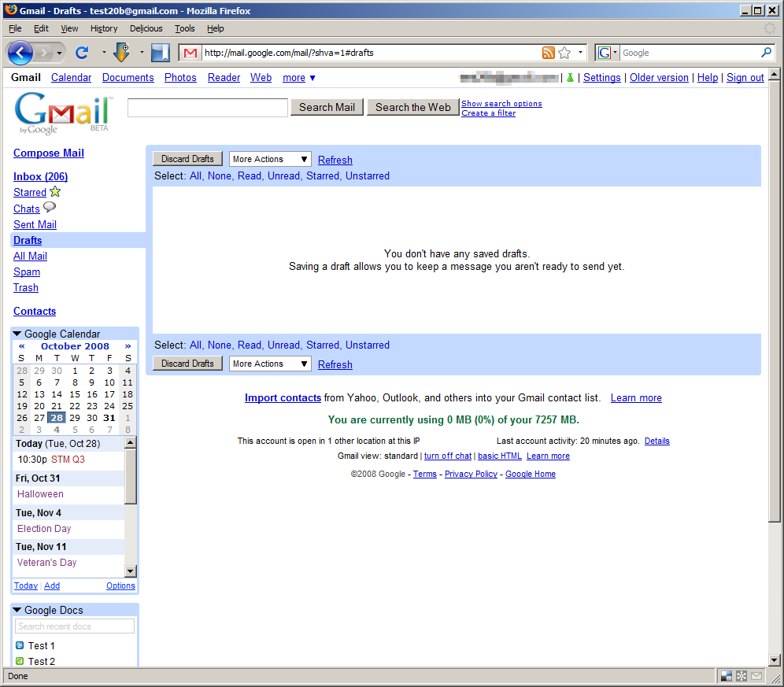Open the Tools menu
The height and width of the screenshot is (687, 784).
click(x=184, y=28)
